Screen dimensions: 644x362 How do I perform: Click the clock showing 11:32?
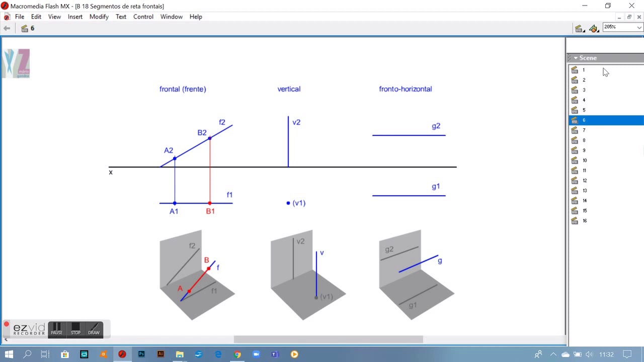click(x=606, y=354)
